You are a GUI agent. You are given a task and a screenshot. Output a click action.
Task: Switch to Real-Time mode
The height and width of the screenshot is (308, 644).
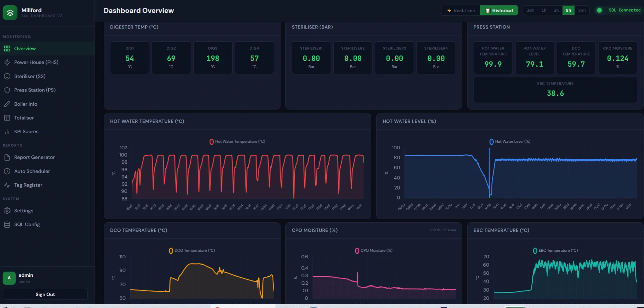click(461, 11)
